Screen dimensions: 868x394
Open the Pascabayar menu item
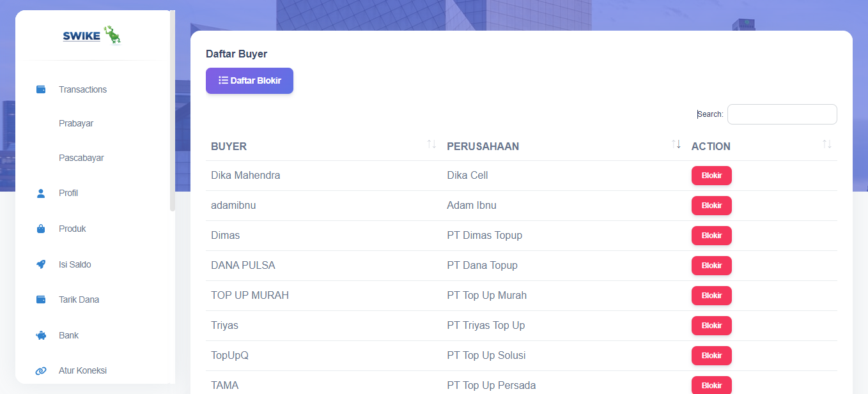click(81, 158)
